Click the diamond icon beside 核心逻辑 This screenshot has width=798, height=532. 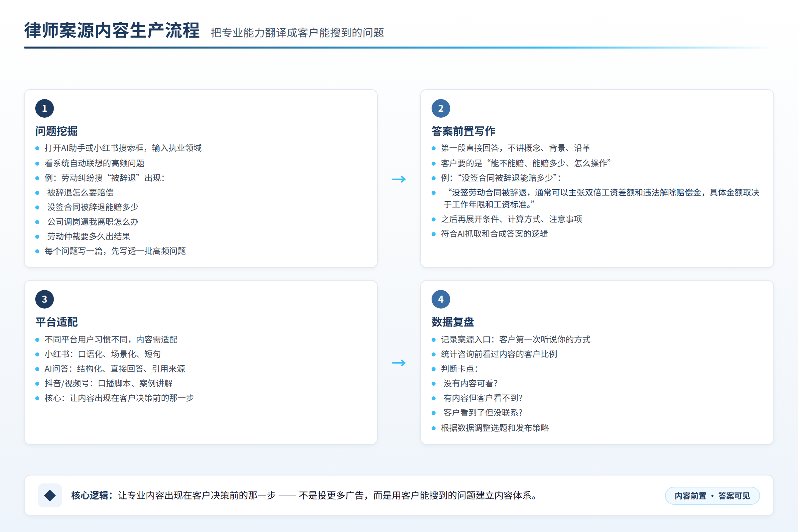pyautogui.click(x=50, y=495)
